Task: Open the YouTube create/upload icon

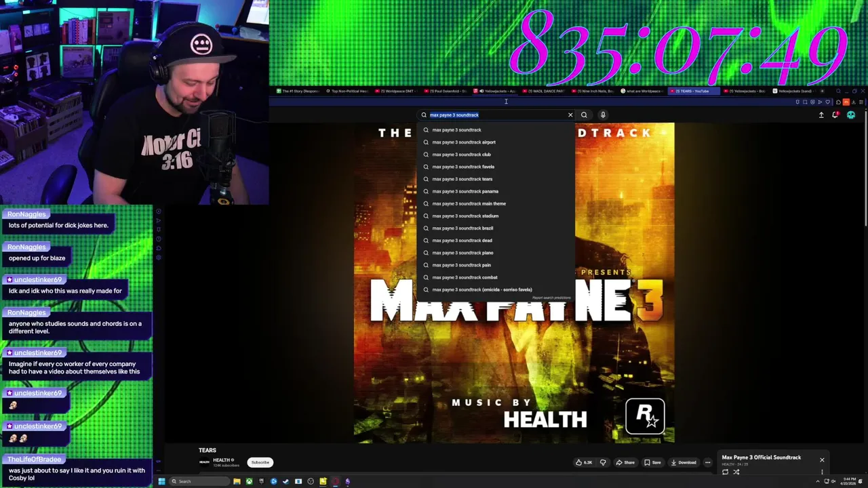Action: (821, 115)
